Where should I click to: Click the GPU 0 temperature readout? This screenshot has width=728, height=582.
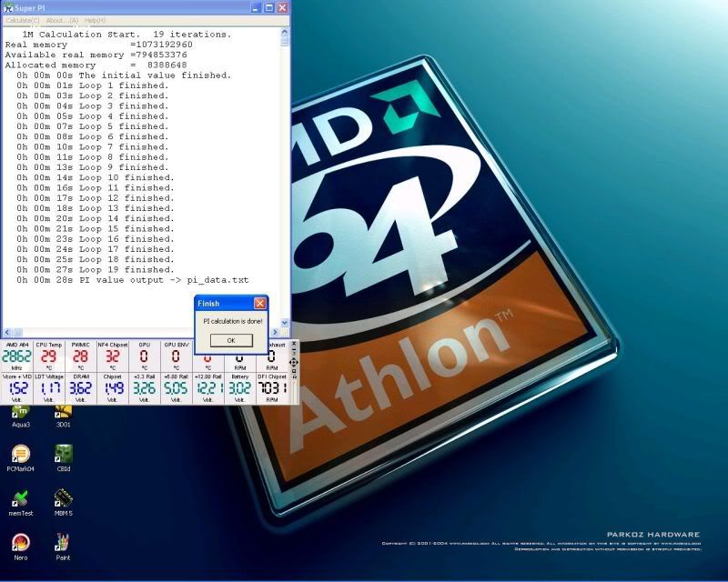[x=145, y=356]
